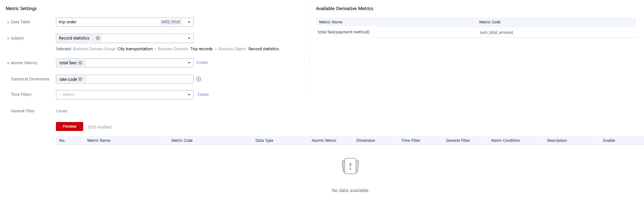Click the Record statistics breadcrumb text
644x211 pixels.
tap(264, 49)
